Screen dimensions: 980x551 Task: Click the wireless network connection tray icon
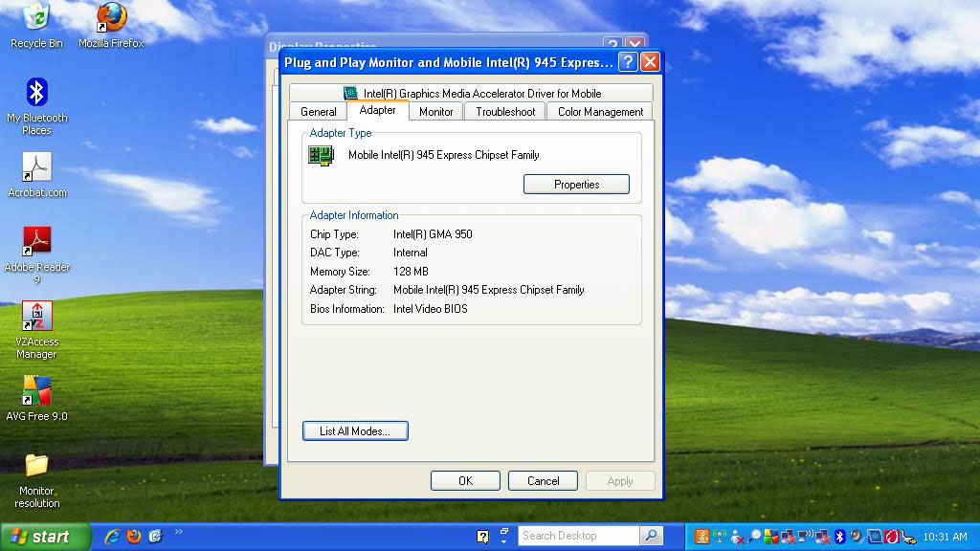click(x=806, y=536)
